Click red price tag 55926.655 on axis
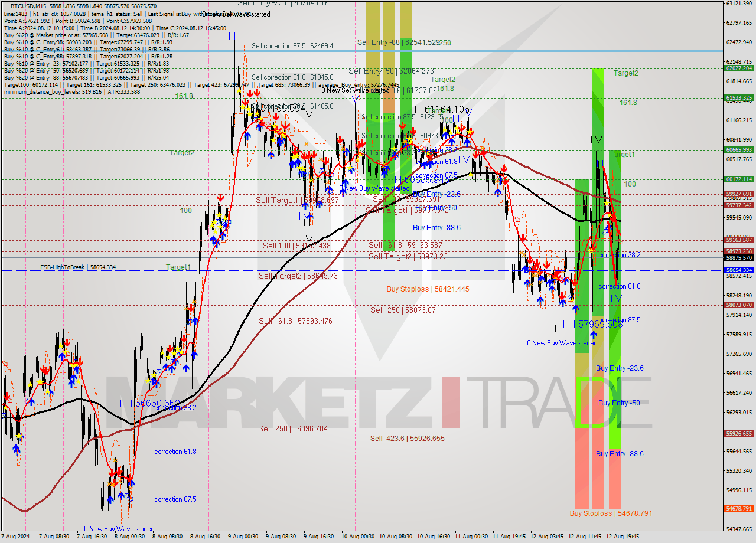Image resolution: width=756 pixels, height=543 pixels. point(739,434)
